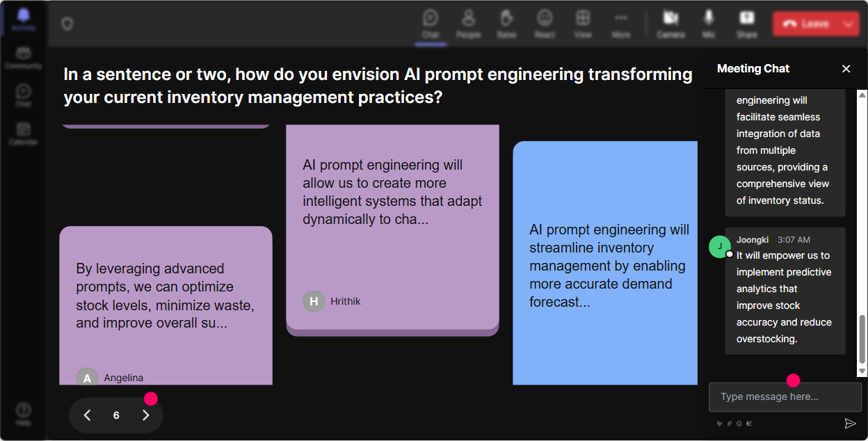Close the Meeting Chat panel

[x=846, y=68]
